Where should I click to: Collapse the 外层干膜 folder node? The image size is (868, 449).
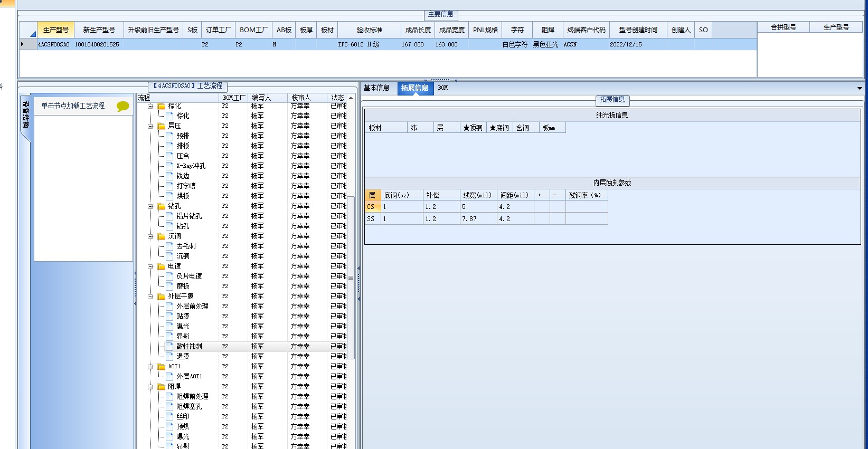click(150, 297)
